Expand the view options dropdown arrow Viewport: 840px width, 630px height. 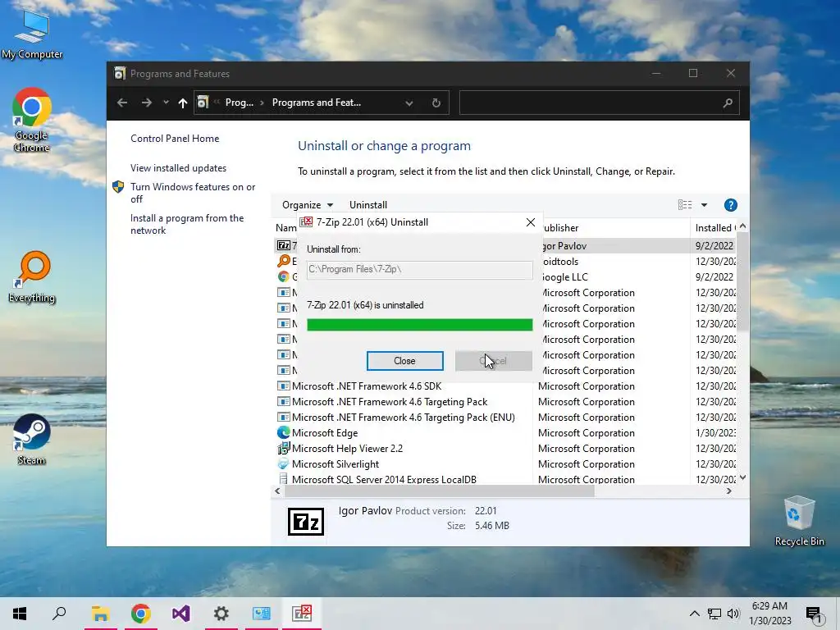[704, 205]
